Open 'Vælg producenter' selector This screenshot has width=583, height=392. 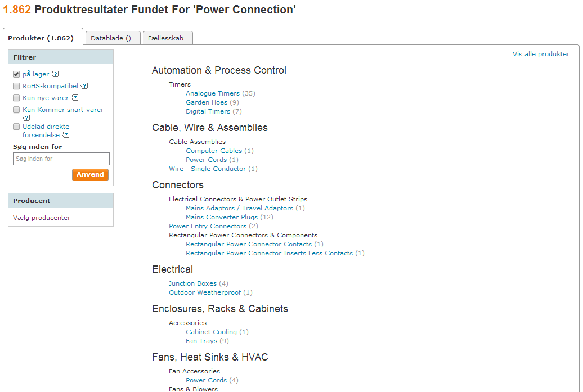42,218
